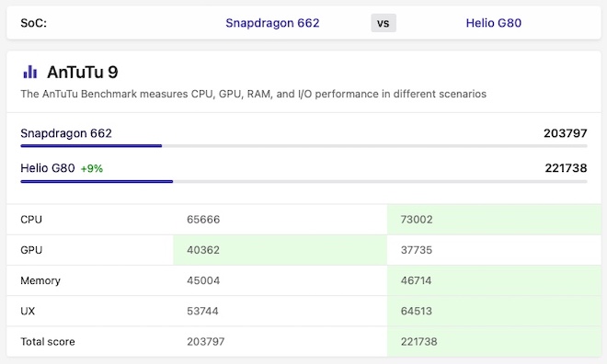Click the GPU row label
This screenshot has height=364, width=607.
pyautogui.click(x=31, y=250)
